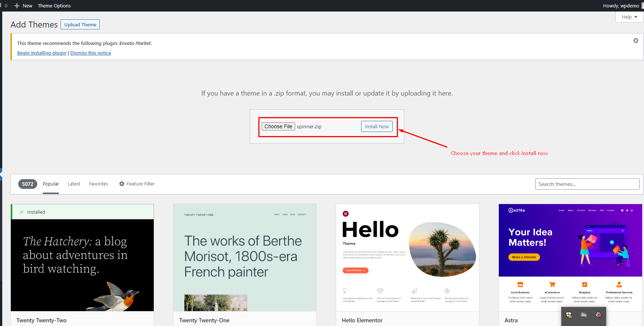Focus the Search themes input field
644x326 pixels.
coord(587,184)
